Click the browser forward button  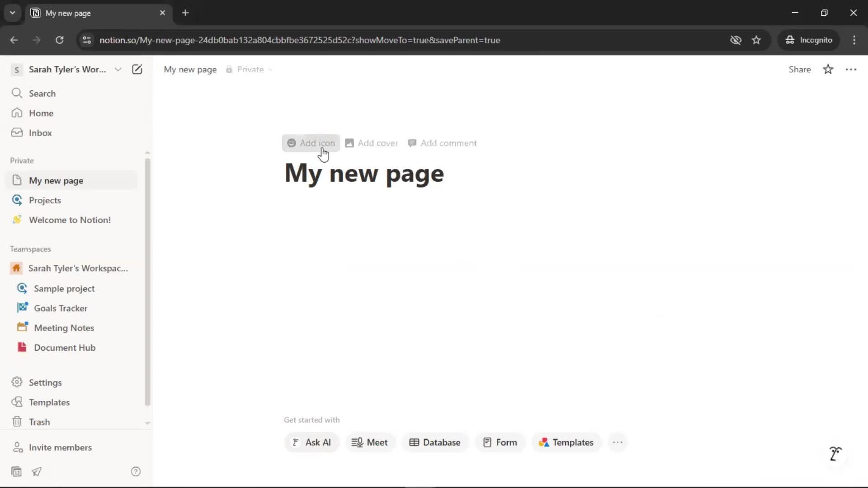[x=37, y=40]
